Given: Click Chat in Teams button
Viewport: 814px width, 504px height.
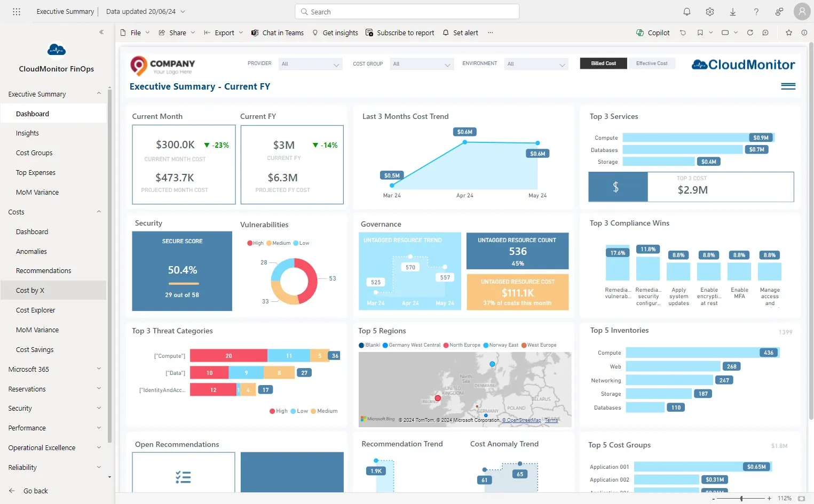Looking at the screenshot, I should [278, 33].
